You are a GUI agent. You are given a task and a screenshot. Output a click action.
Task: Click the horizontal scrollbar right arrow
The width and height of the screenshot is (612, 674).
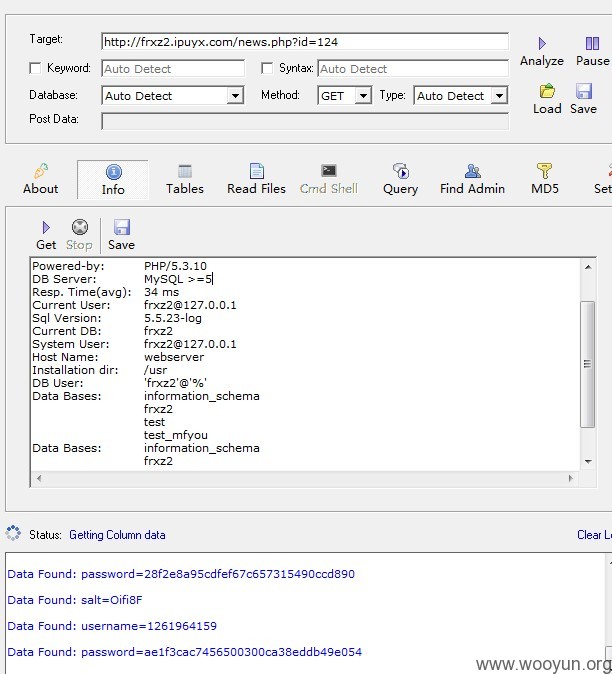[x=571, y=478]
